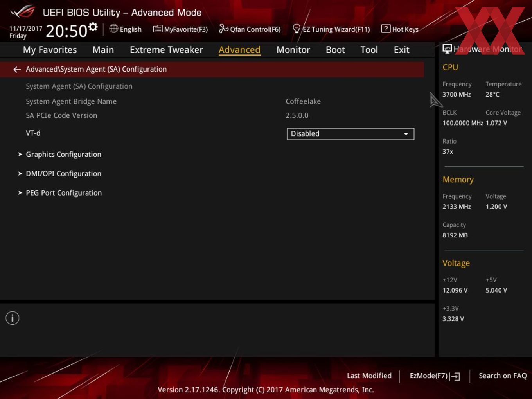Open MyFavorite(F3) menu
The height and width of the screenshot is (399, 532).
[180, 29]
